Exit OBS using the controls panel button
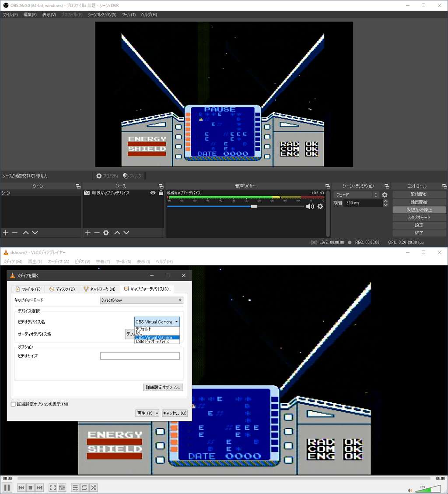 [419, 233]
